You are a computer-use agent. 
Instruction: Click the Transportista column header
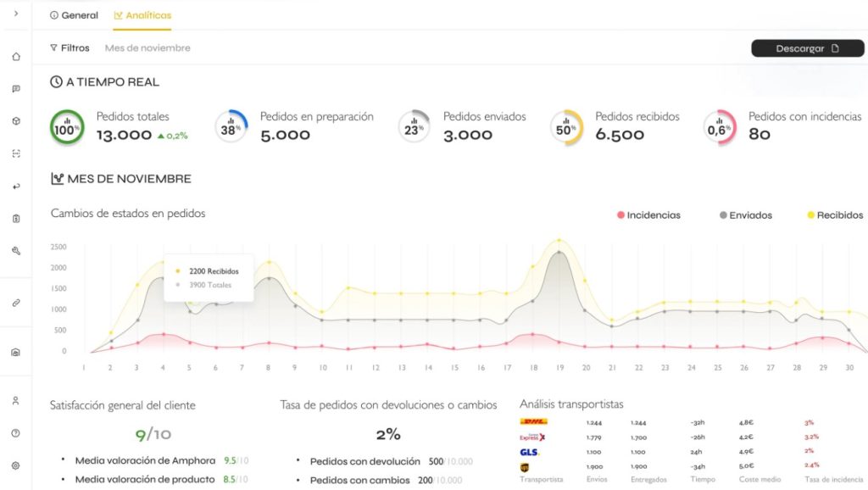[x=542, y=480]
